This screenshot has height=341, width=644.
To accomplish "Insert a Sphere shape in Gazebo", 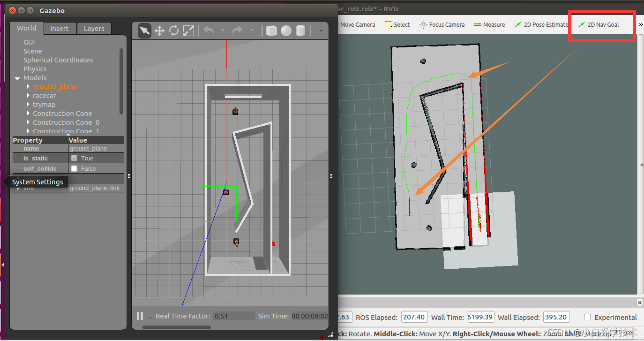I will 286,31.
